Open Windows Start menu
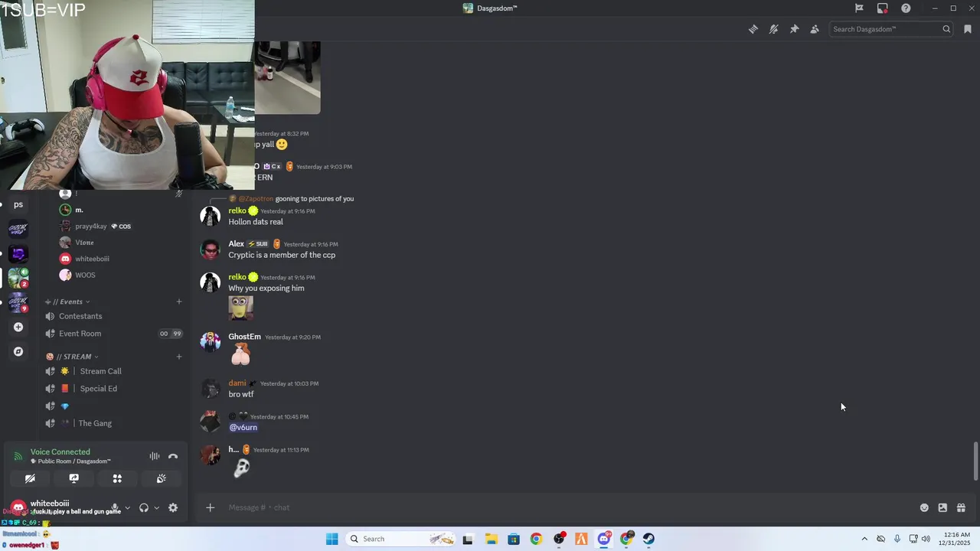Viewport: 980px width, 551px height. (x=332, y=539)
